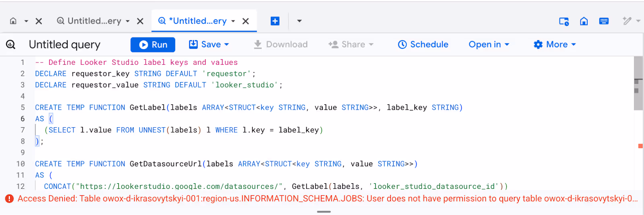Click the Download button
The image size is (644, 215).
pyautogui.click(x=281, y=44)
